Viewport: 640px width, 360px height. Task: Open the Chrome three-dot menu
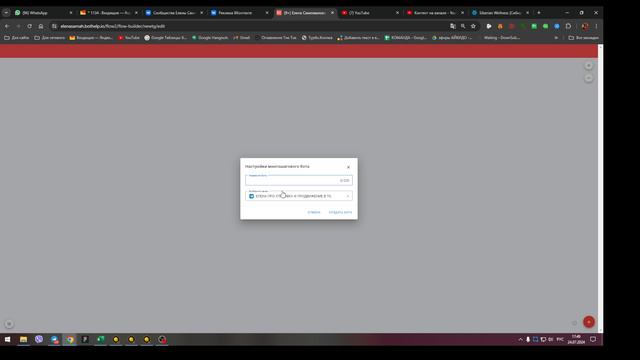(596, 26)
